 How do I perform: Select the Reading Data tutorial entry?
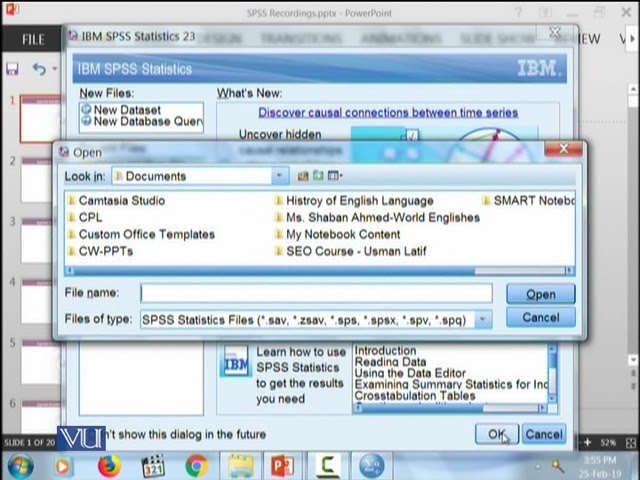(x=390, y=362)
